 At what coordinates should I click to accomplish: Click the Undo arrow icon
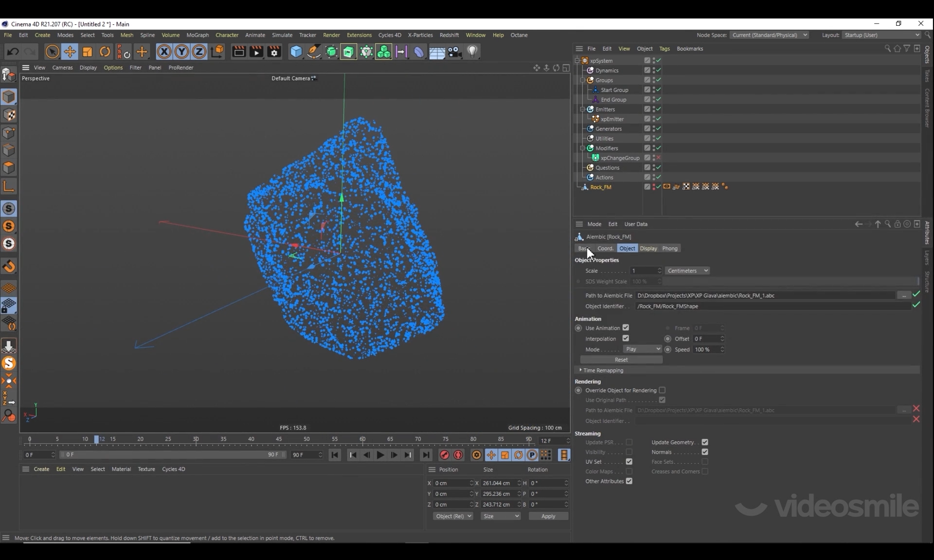(x=13, y=52)
